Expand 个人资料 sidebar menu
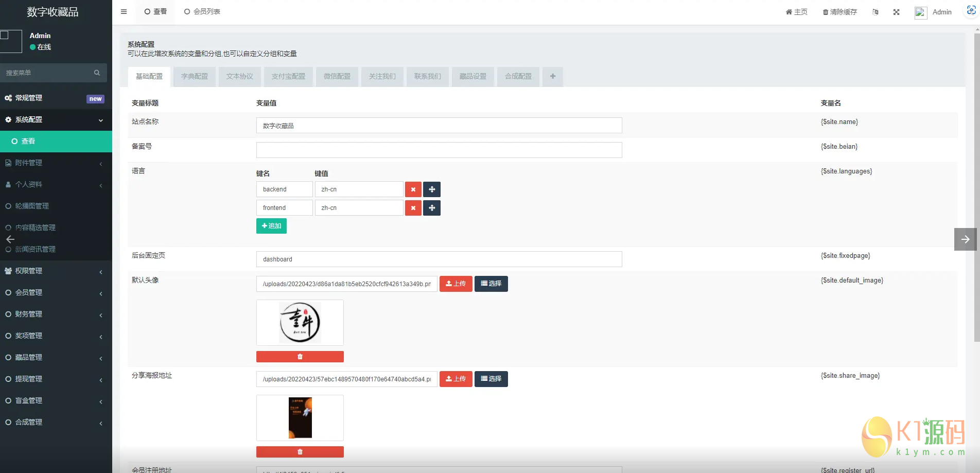The height and width of the screenshot is (473, 980). coord(56,184)
